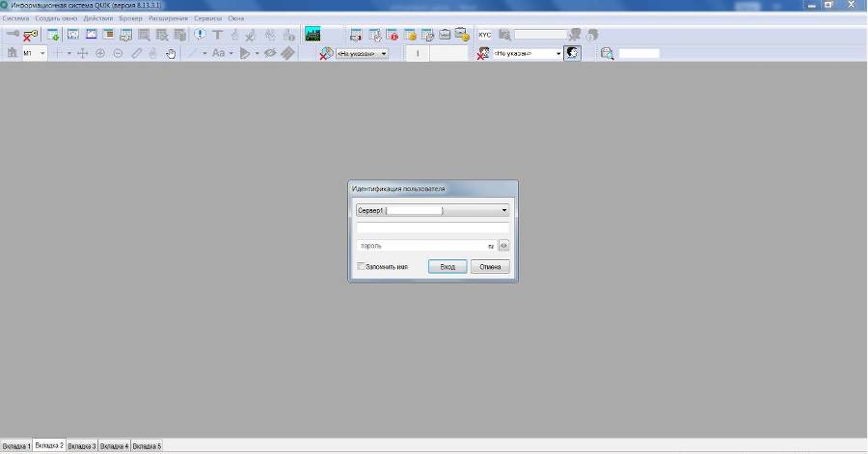The image size is (868, 454).
Task: Click the person icon with red cross
Action: pyautogui.click(x=483, y=54)
